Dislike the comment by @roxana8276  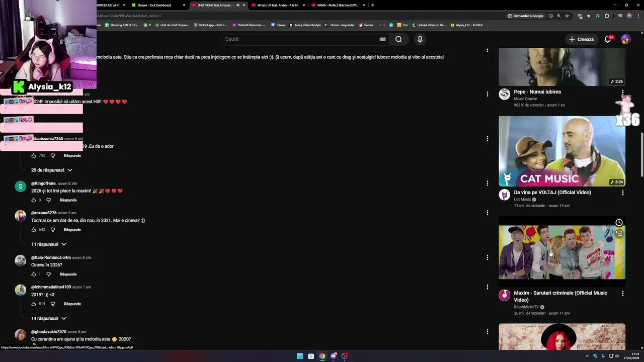(53, 230)
